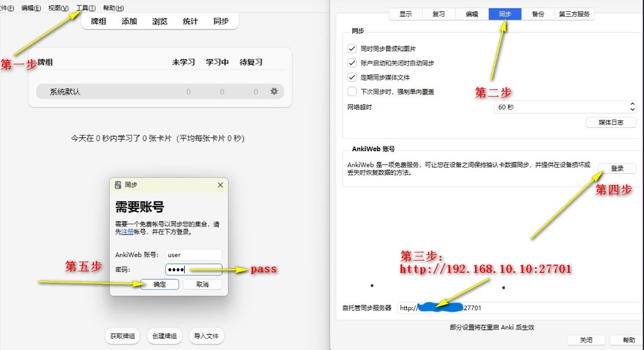Open the 帮助 menu

point(113,8)
